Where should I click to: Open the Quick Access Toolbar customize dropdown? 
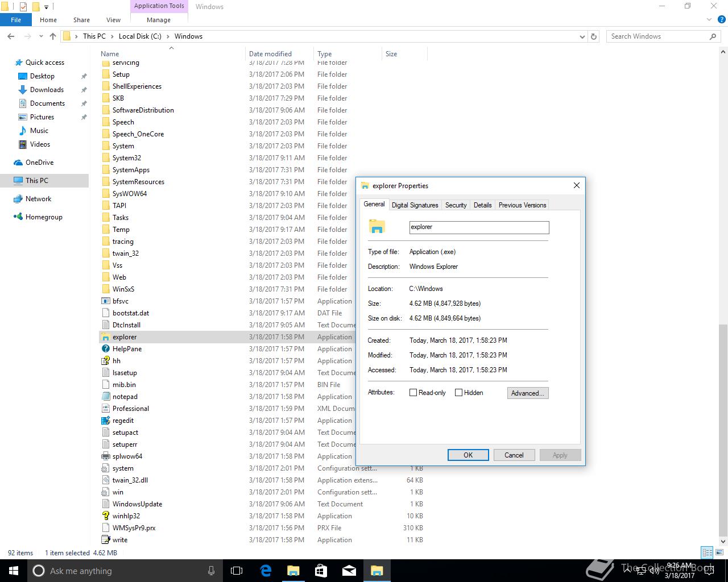tap(47, 7)
